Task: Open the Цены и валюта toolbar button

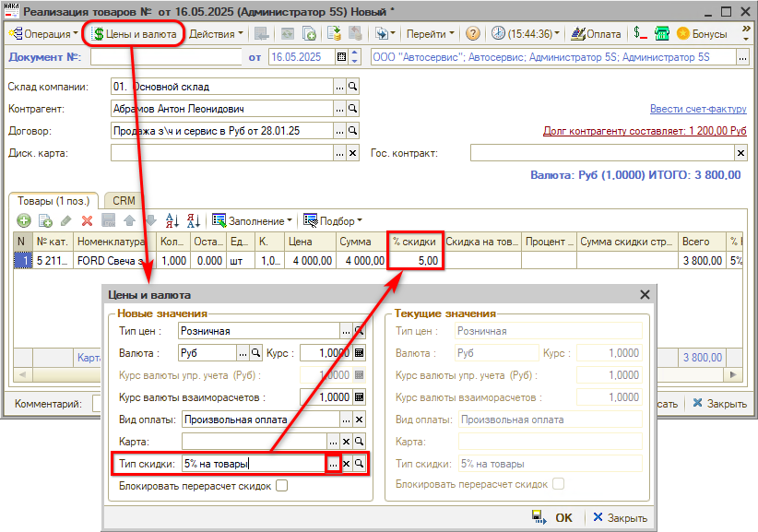Action: click(x=135, y=34)
